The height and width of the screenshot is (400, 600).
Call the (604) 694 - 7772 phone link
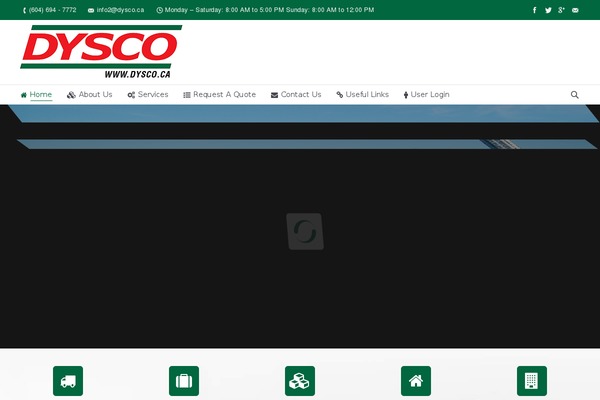50,10
